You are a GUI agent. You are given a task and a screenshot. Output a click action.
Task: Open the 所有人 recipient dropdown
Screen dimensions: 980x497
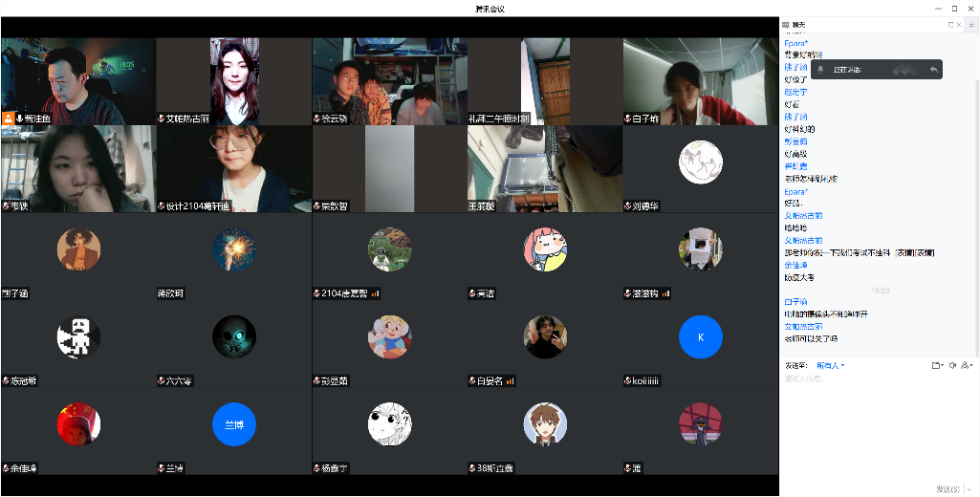[x=831, y=365]
